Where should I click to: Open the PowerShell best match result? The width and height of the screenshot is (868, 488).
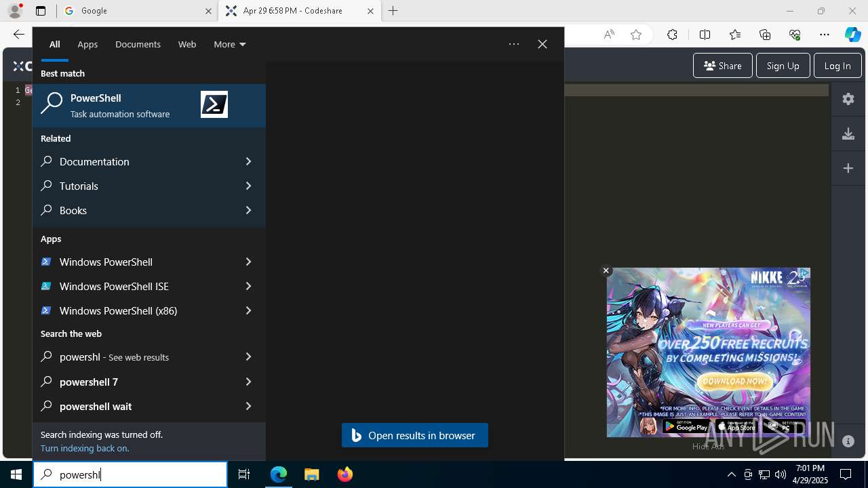tap(149, 105)
